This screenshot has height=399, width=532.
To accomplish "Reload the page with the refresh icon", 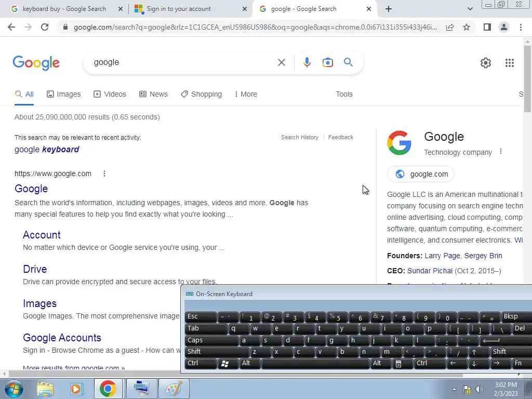I will (x=45, y=27).
